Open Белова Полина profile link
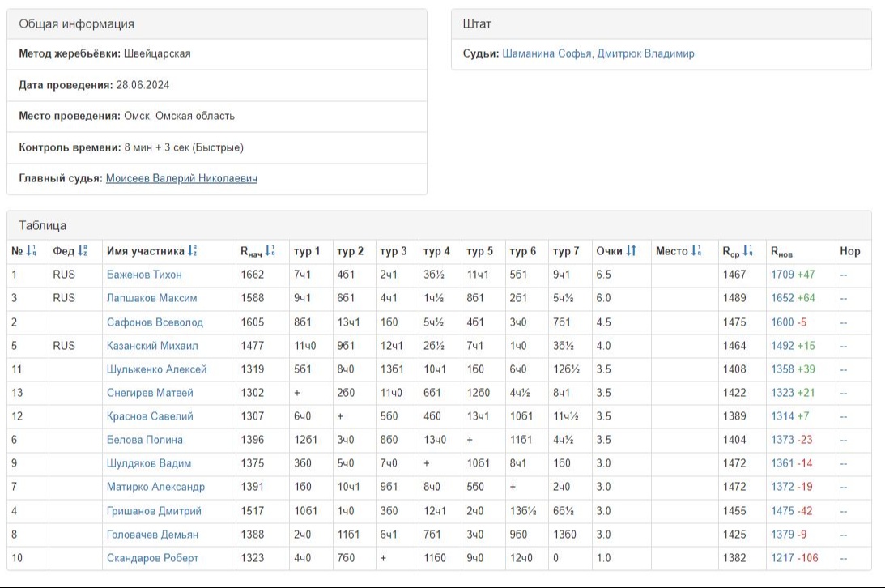The height and width of the screenshot is (588, 885). (145, 440)
